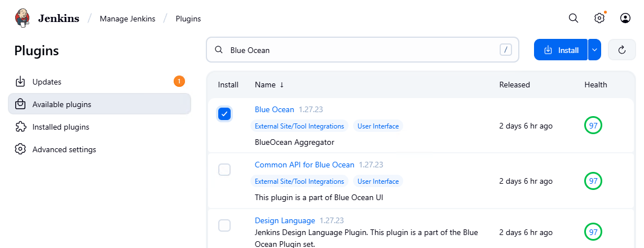Go to Manage Jenkins breadcrumb

(x=127, y=19)
